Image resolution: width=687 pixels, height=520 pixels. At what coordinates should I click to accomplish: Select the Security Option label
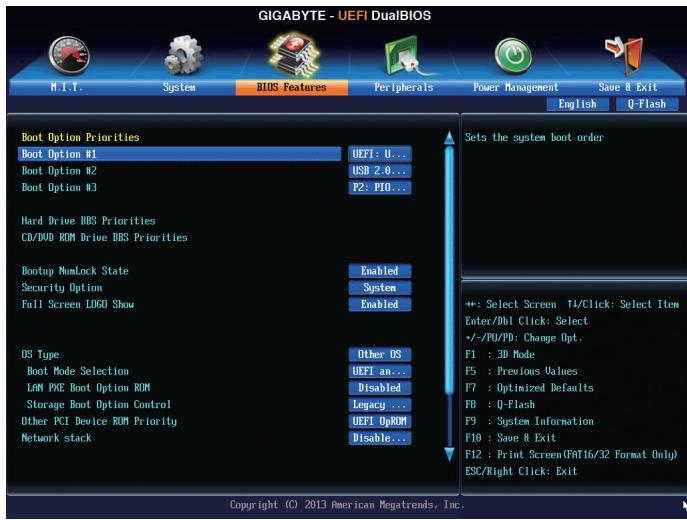(62, 287)
